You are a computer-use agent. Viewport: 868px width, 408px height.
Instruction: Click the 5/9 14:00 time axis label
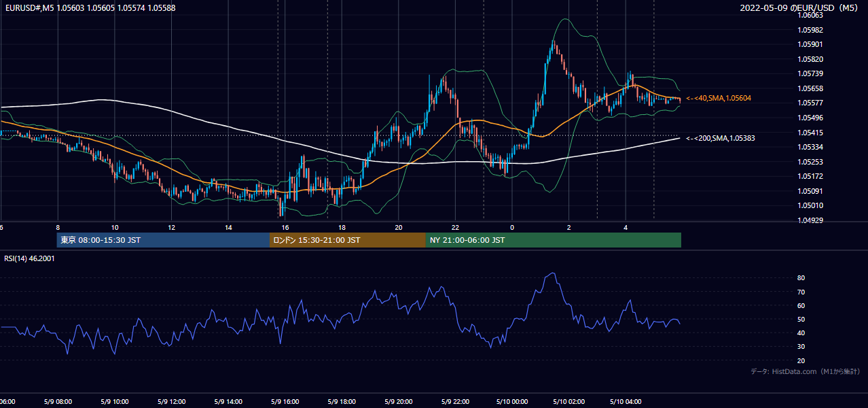tap(228, 402)
